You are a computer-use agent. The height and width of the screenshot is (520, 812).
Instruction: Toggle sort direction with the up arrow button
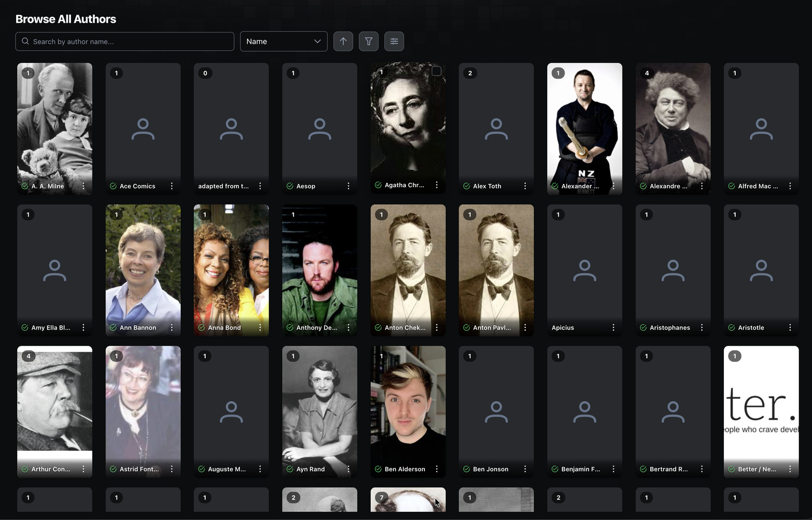[343, 42]
